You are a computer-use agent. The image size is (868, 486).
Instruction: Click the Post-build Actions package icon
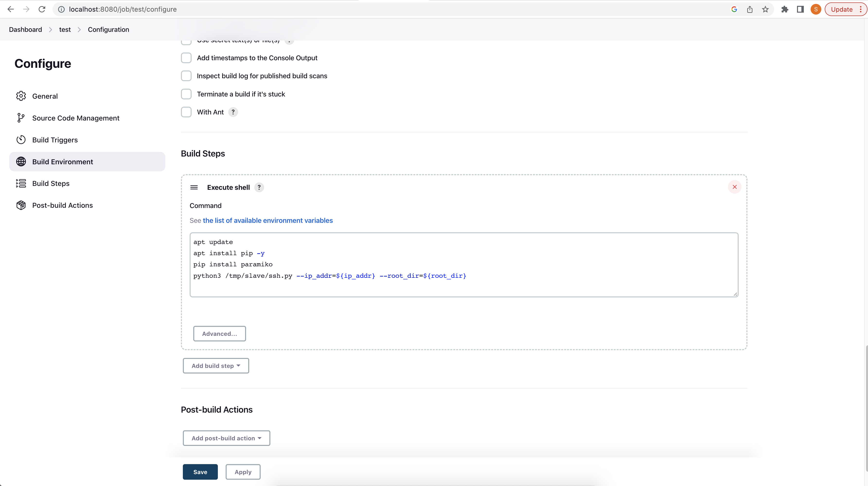click(21, 205)
